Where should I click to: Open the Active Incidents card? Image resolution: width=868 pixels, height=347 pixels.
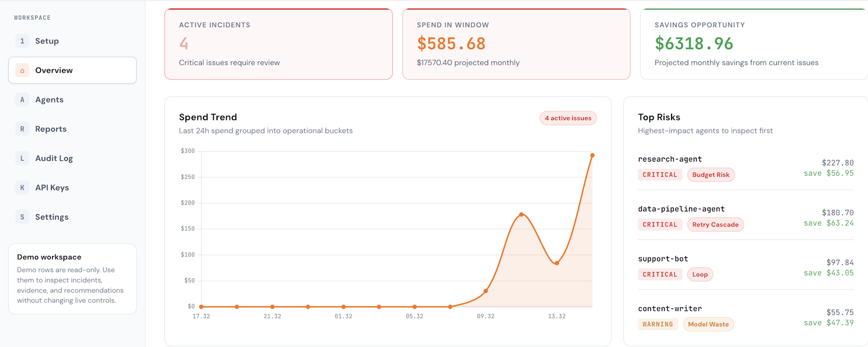pyautogui.click(x=278, y=44)
